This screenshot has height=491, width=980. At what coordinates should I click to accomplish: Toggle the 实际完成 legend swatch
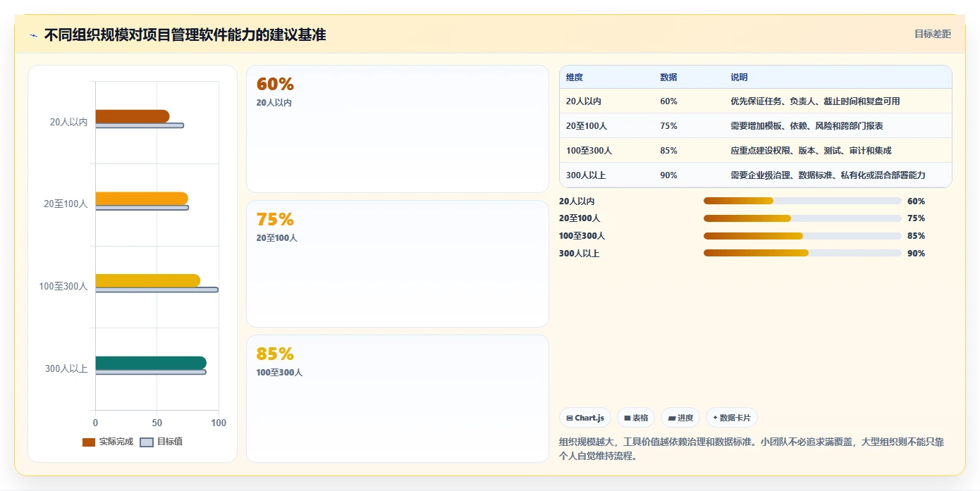pos(89,442)
